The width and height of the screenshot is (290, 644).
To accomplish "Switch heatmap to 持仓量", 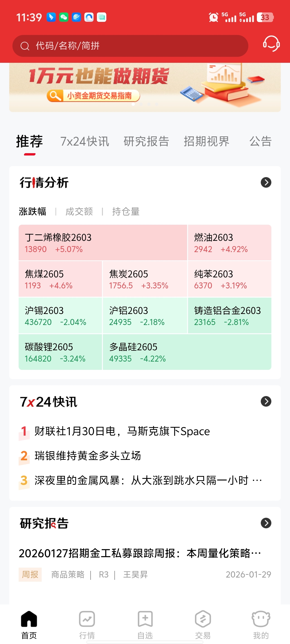I will [x=126, y=212].
